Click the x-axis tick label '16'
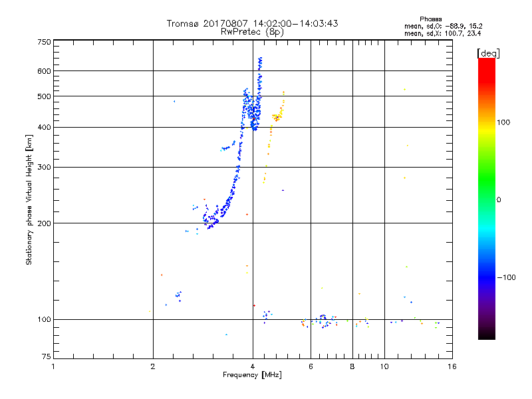The image size is (532, 399). click(x=452, y=366)
